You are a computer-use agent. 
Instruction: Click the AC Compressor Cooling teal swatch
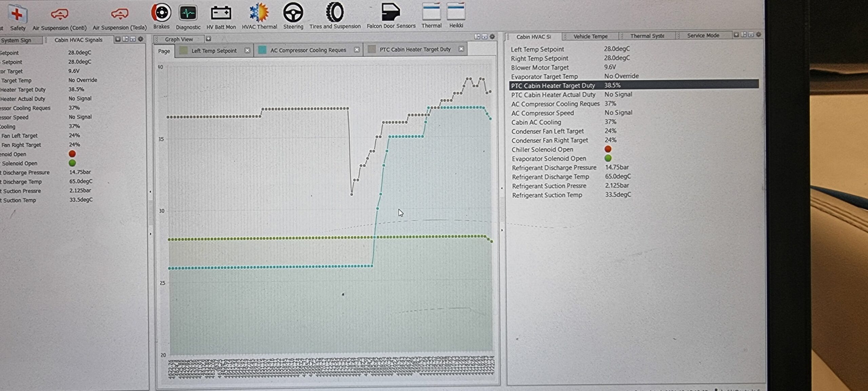(x=262, y=50)
